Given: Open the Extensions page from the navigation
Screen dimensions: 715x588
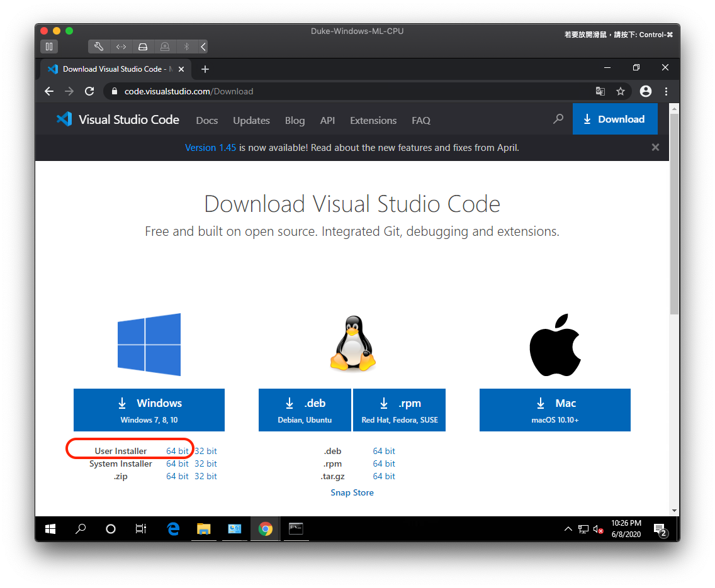Looking at the screenshot, I should tap(373, 120).
